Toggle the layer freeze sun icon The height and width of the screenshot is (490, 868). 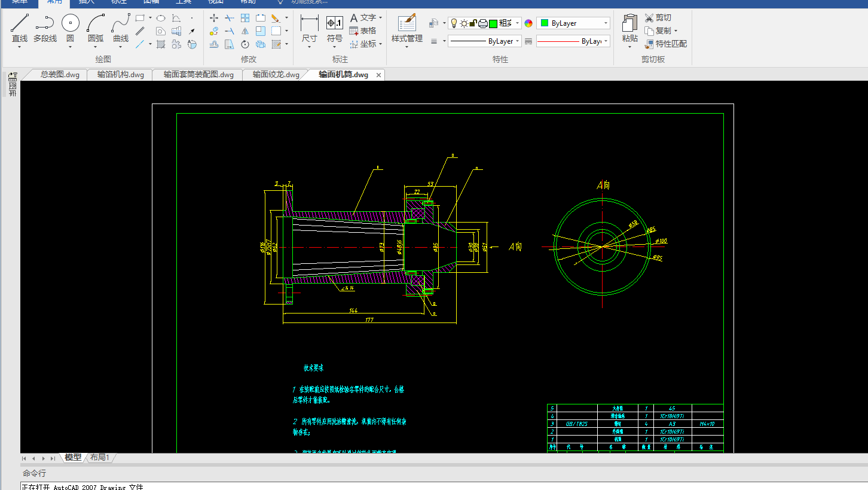(x=463, y=23)
